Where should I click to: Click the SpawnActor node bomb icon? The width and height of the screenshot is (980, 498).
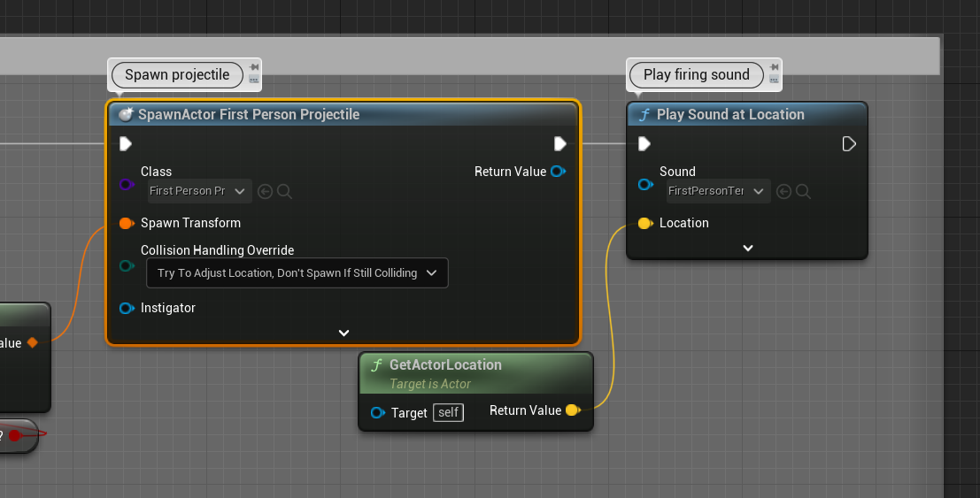[126, 114]
